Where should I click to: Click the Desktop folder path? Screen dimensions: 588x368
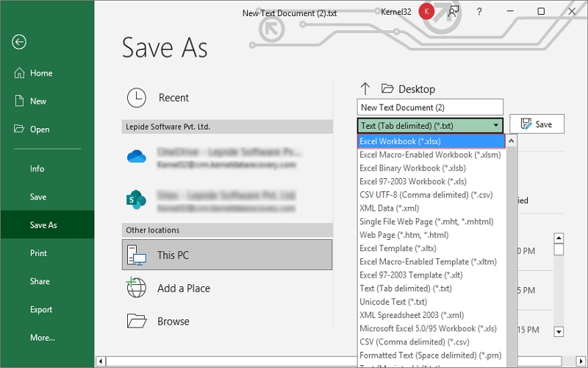click(x=409, y=89)
